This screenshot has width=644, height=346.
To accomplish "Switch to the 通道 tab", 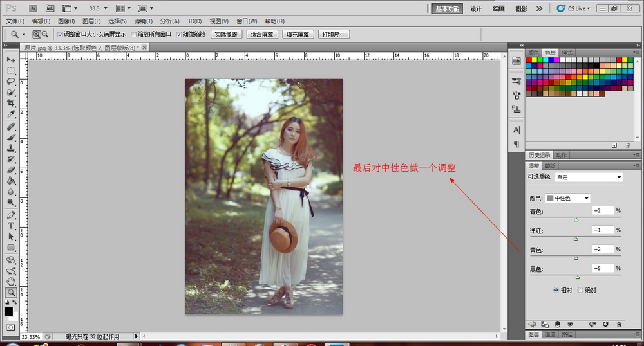I will click(x=550, y=334).
